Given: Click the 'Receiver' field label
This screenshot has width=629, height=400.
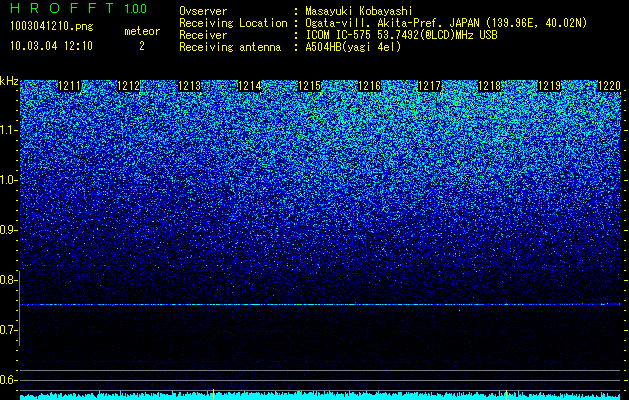Looking at the screenshot, I should [x=203, y=35].
